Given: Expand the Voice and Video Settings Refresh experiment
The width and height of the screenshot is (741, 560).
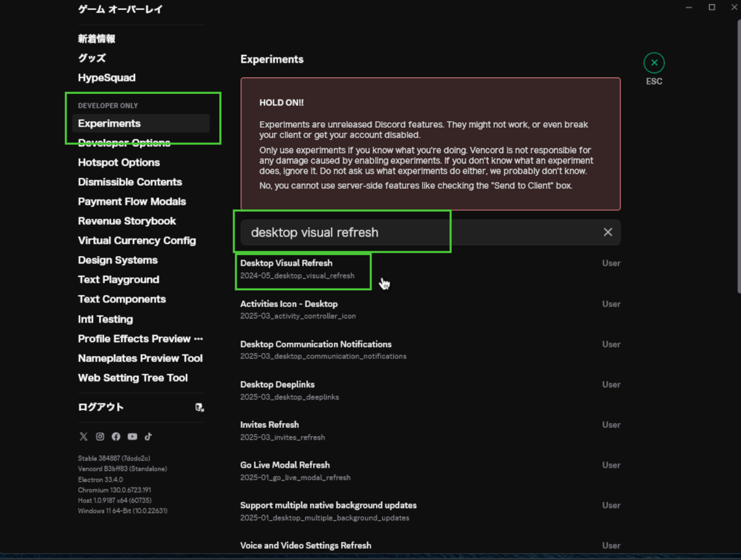Looking at the screenshot, I should (430, 546).
